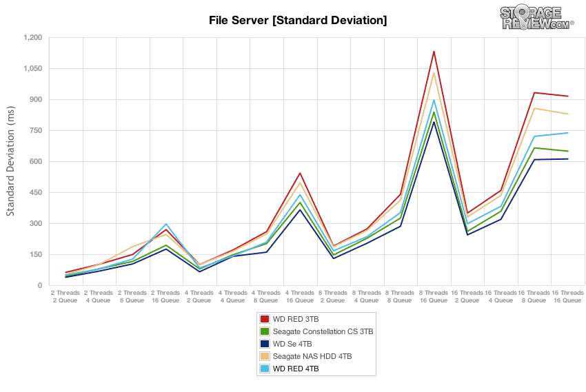The image size is (586, 392).
Task: Click the Seagate Constellation CS 3TB green swatch
Action: coord(265,331)
